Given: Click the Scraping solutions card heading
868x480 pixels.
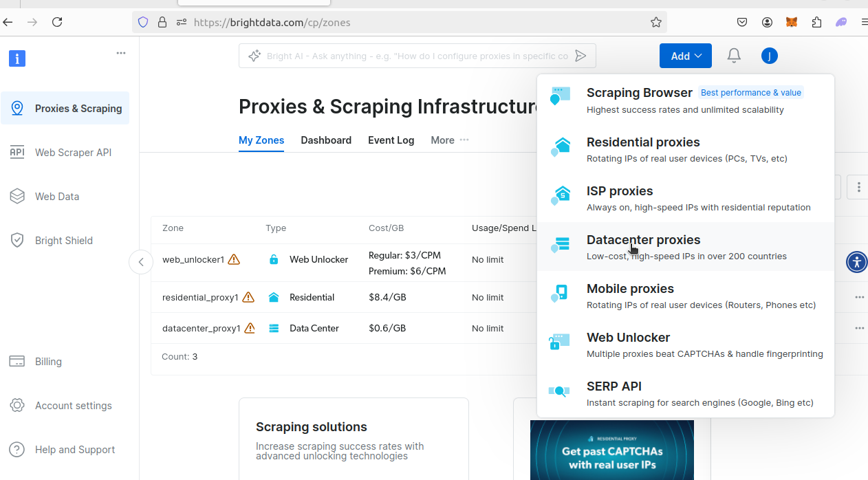Looking at the screenshot, I should tap(312, 427).
